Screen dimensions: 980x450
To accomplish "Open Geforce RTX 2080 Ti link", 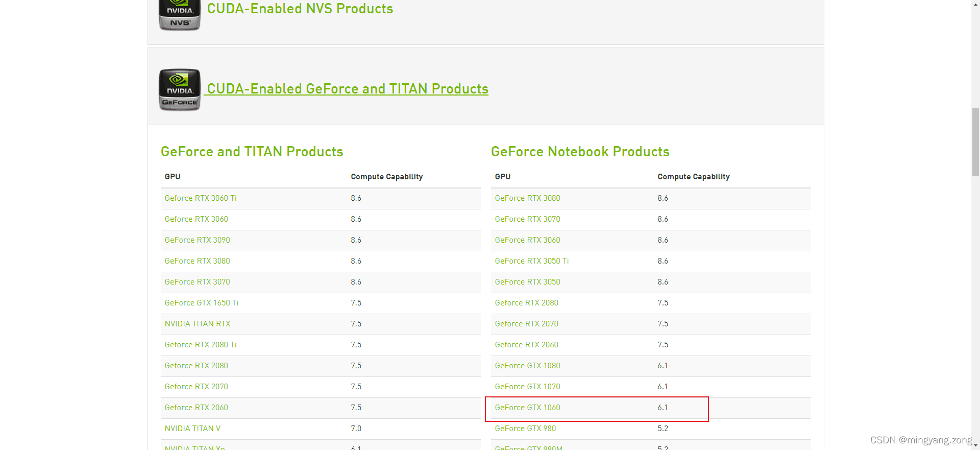I will [201, 345].
